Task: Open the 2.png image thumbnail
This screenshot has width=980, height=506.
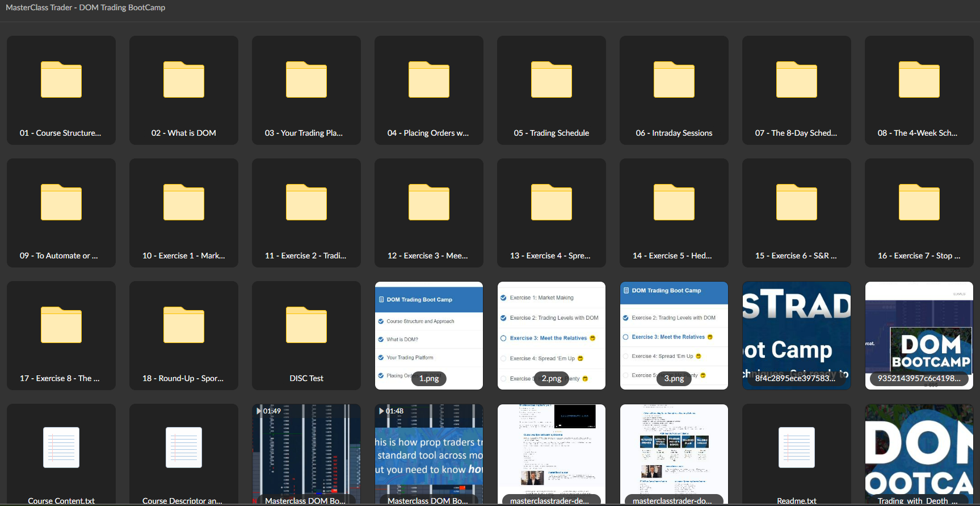Action: pos(552,336)
